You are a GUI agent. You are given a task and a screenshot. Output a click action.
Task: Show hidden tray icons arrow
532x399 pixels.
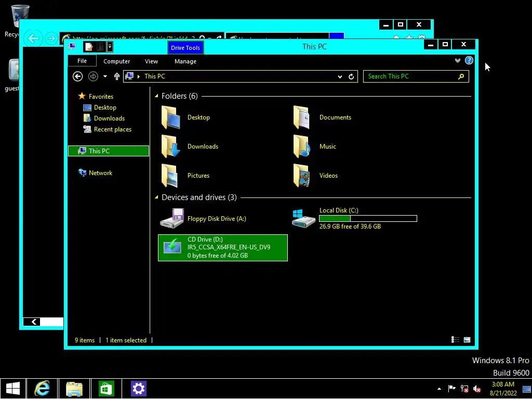click(x=439, y=389)
